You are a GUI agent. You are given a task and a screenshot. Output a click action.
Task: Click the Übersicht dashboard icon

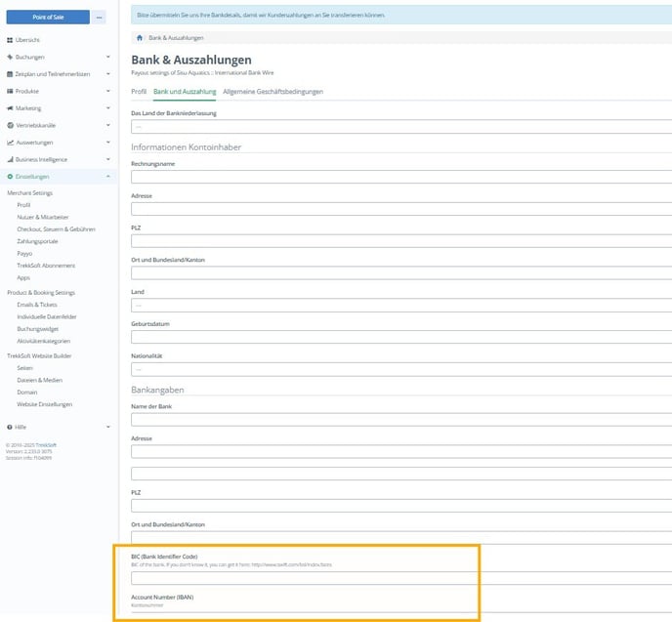click(10, 40)
